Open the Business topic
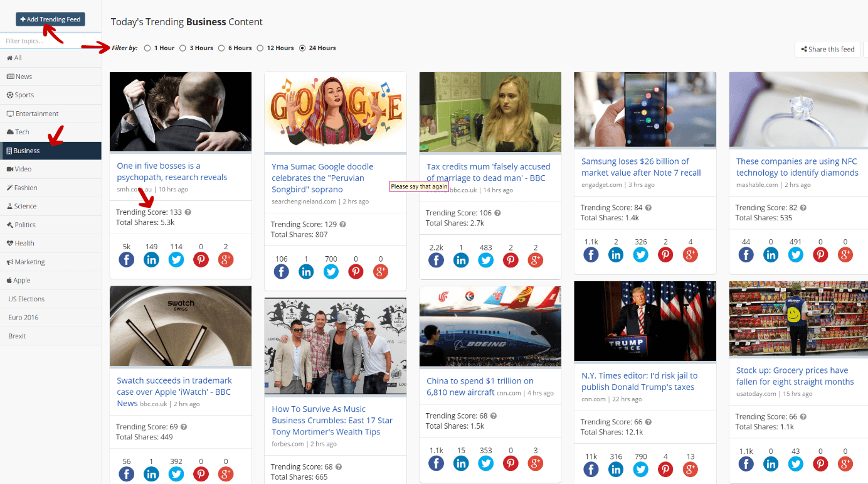 50,151
